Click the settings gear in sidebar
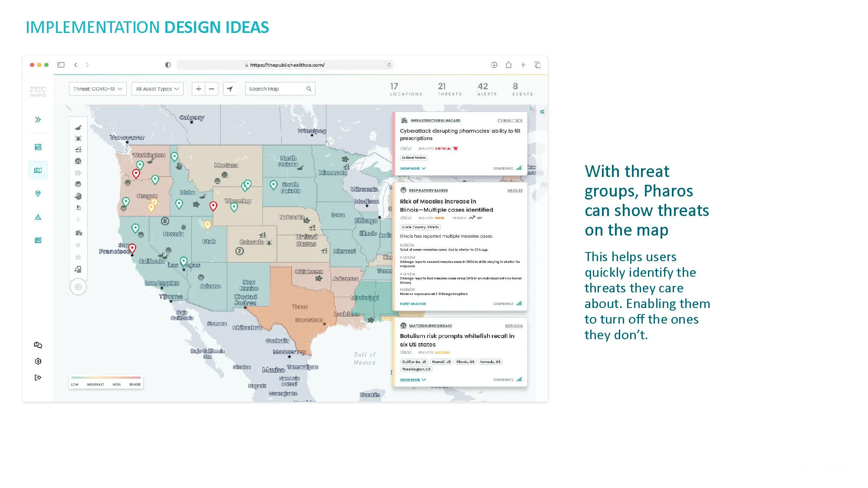The image size is (868, 488). pos(38,361)
